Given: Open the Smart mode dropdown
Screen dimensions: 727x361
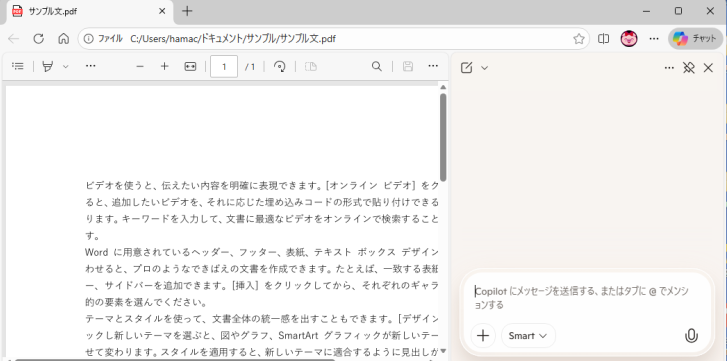Looking at the screenshot, I should tap(528, 336).
